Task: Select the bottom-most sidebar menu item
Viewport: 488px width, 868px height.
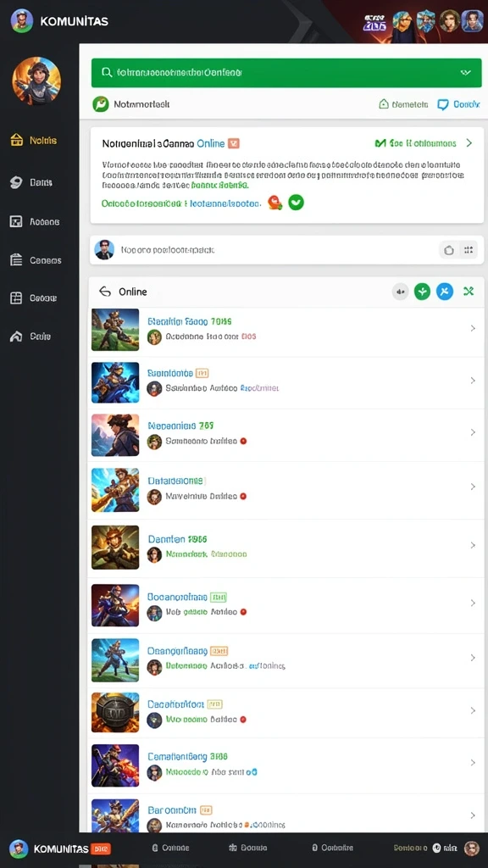Action: tap(30, 336)
